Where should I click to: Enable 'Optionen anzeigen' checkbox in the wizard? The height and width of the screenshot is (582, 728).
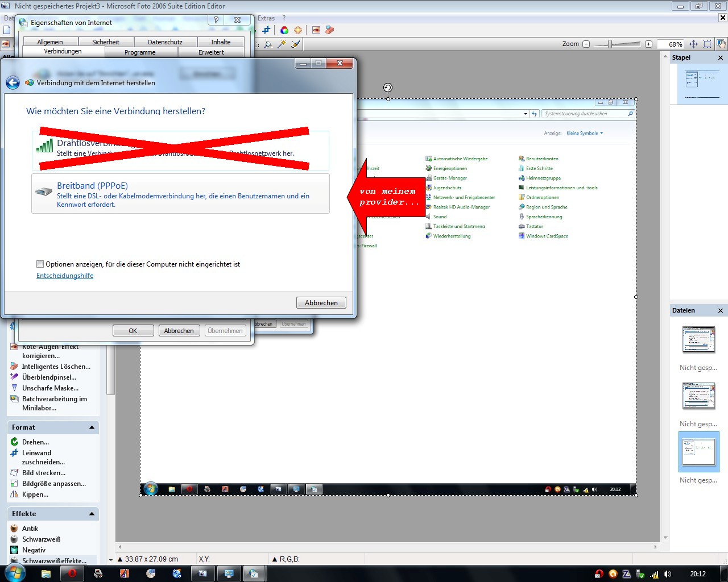pos(40,264)
